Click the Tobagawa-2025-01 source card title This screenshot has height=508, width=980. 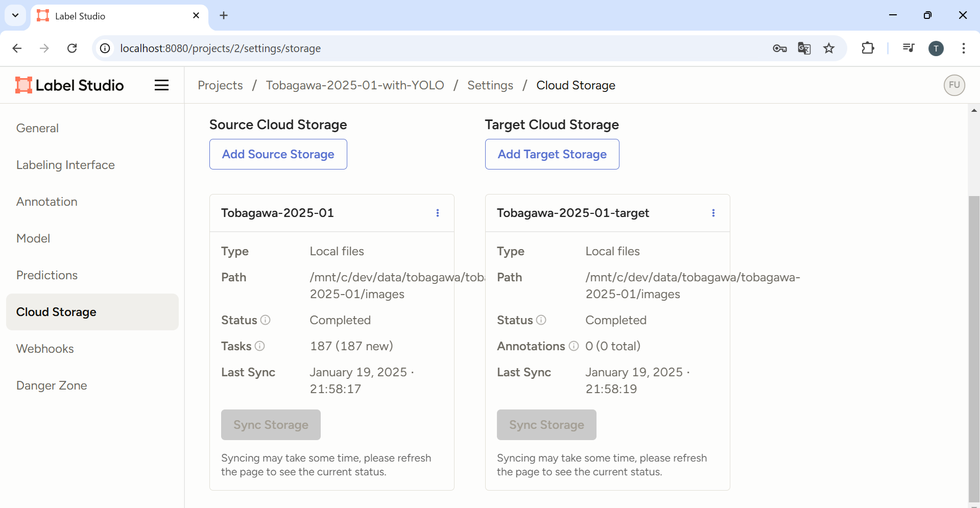pyautogui.click(x=277, y=213)
